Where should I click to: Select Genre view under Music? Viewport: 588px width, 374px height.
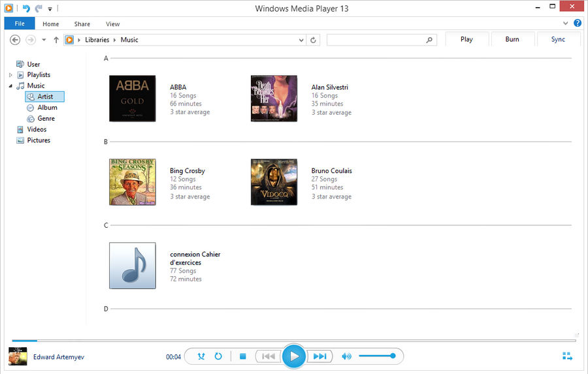coord(46,118)
